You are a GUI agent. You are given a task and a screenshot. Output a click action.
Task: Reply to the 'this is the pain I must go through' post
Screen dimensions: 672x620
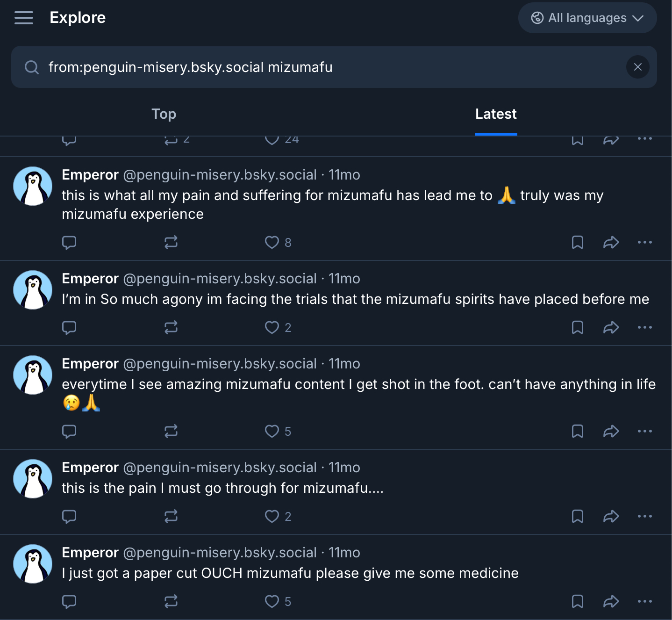tap(69, 516)
